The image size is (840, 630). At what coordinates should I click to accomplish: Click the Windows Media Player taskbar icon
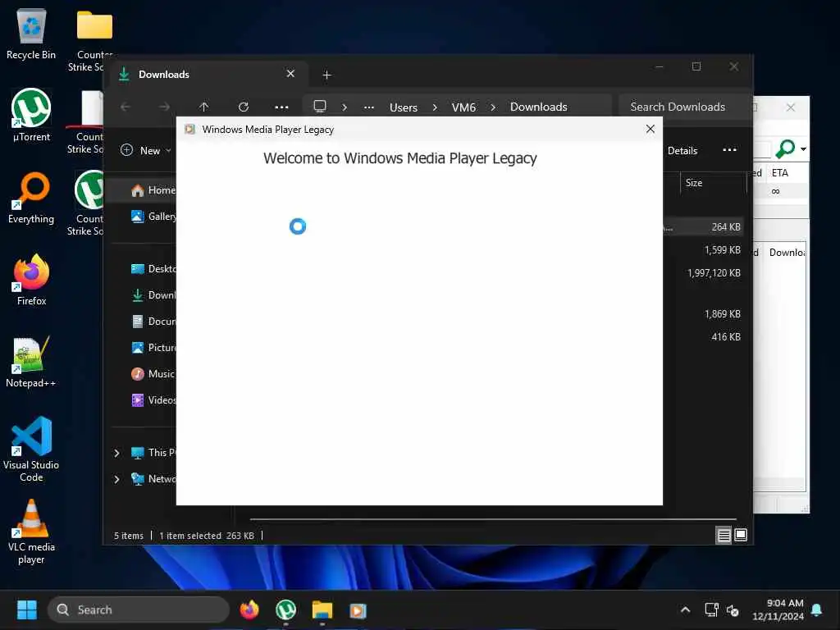coord(358,610)
